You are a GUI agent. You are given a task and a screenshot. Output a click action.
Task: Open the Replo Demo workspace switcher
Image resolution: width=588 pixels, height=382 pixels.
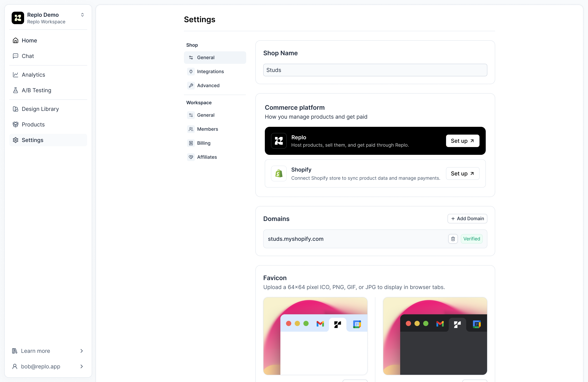[82, 15]
